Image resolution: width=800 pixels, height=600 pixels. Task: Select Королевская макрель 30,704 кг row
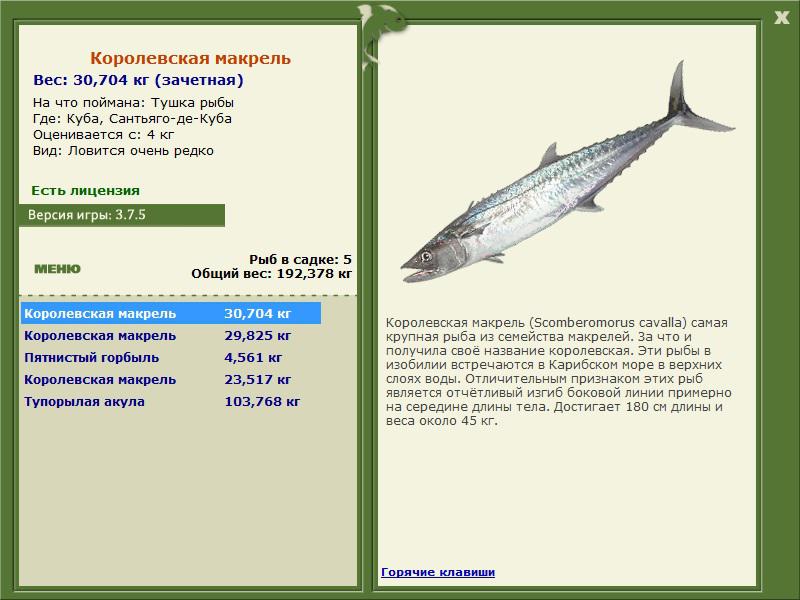click(171, 313)
